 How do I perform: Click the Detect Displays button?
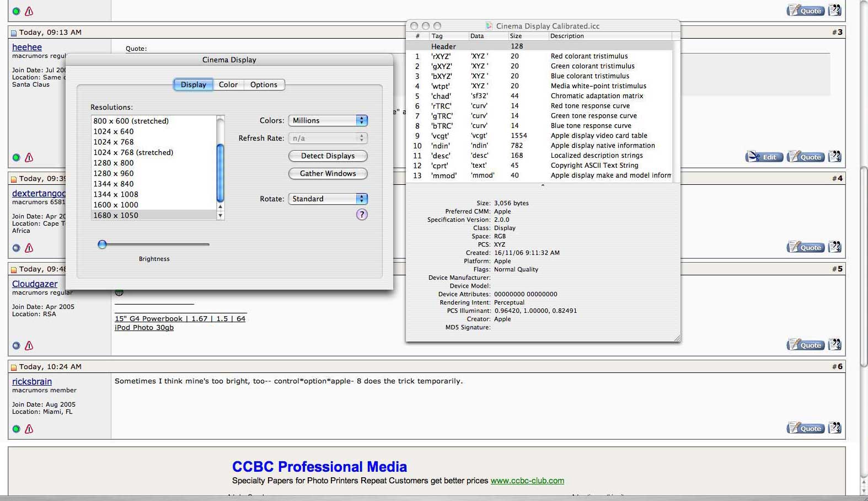328,156
